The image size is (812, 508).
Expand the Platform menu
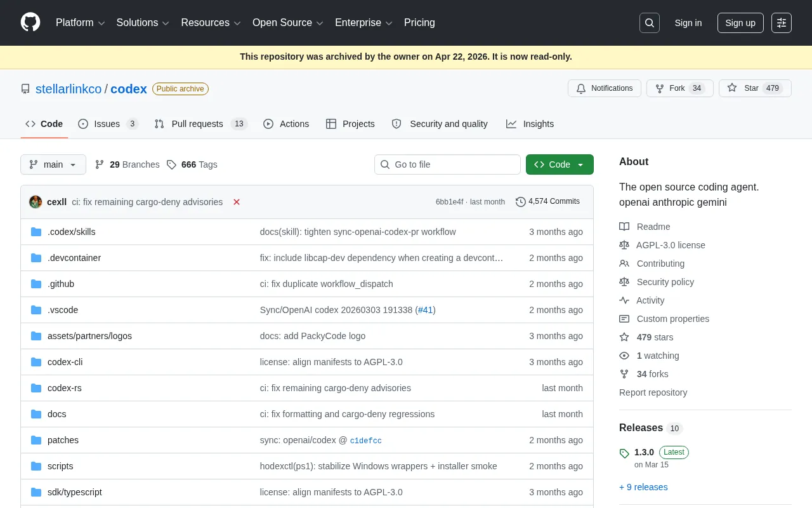tap(81, 23)
